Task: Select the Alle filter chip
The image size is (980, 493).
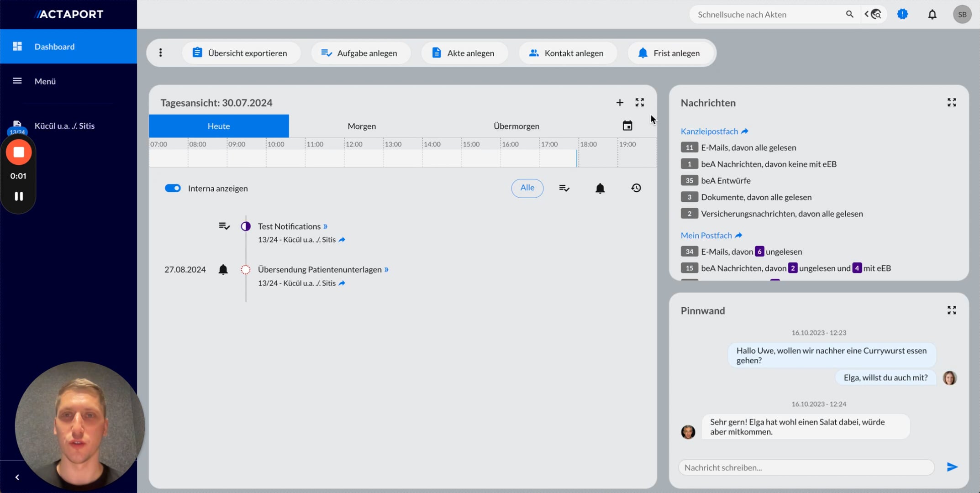Action: (527, 188)
